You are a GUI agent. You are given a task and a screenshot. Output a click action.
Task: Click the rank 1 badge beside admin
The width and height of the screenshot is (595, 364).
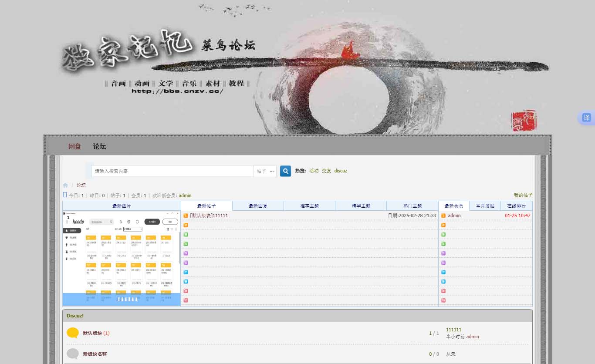pyautogui.click(x=443, y=216)
